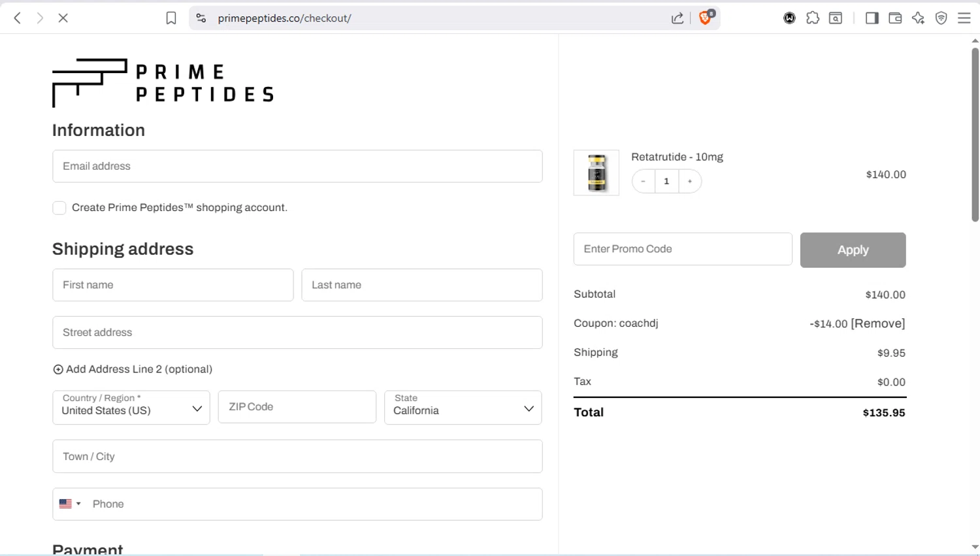Image resolution: width=980 pixels, height=556 pixels.
Task: Open the Brave Wallet icon
Action: click(x=895, y=18)
